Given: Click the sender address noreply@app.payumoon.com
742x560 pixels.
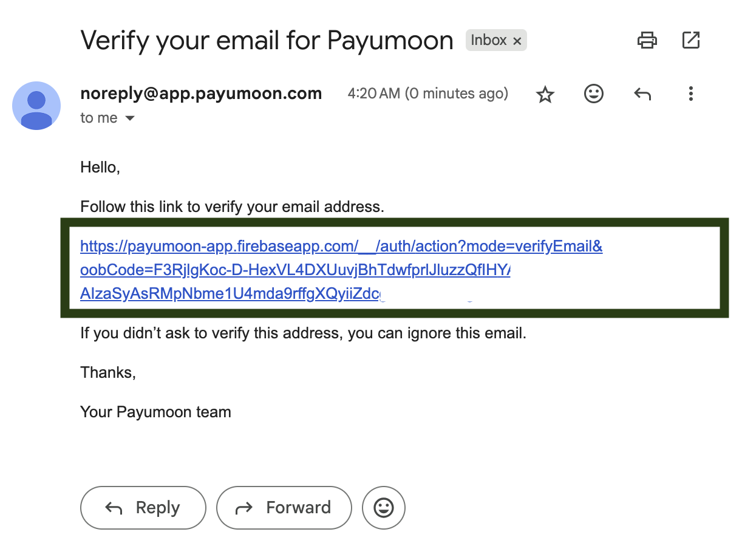Looking at the screenshot, I should click(x=201, y=94).
